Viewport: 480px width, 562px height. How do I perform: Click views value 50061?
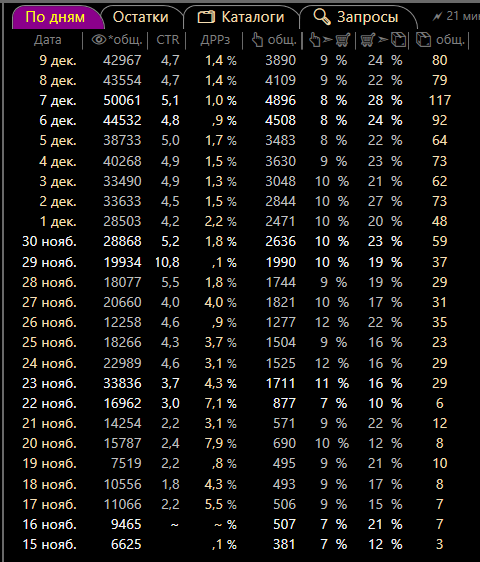(122, 100)
